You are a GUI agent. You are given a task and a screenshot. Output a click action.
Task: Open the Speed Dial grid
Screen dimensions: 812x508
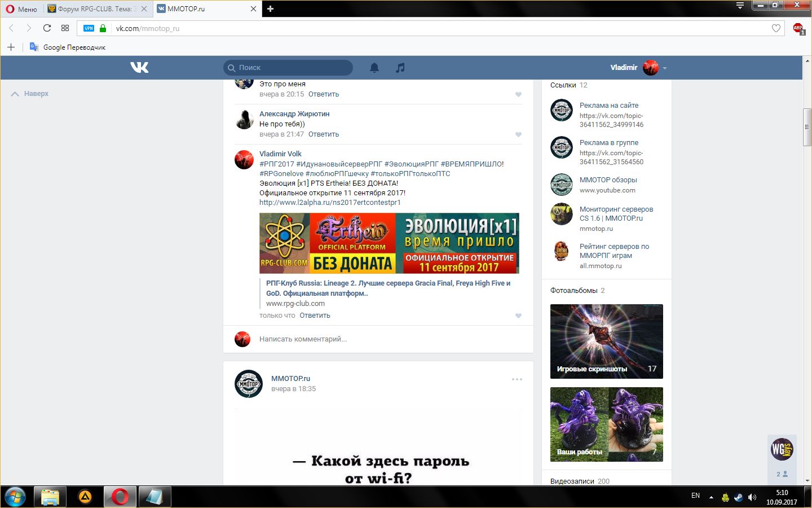click(65, 28)
